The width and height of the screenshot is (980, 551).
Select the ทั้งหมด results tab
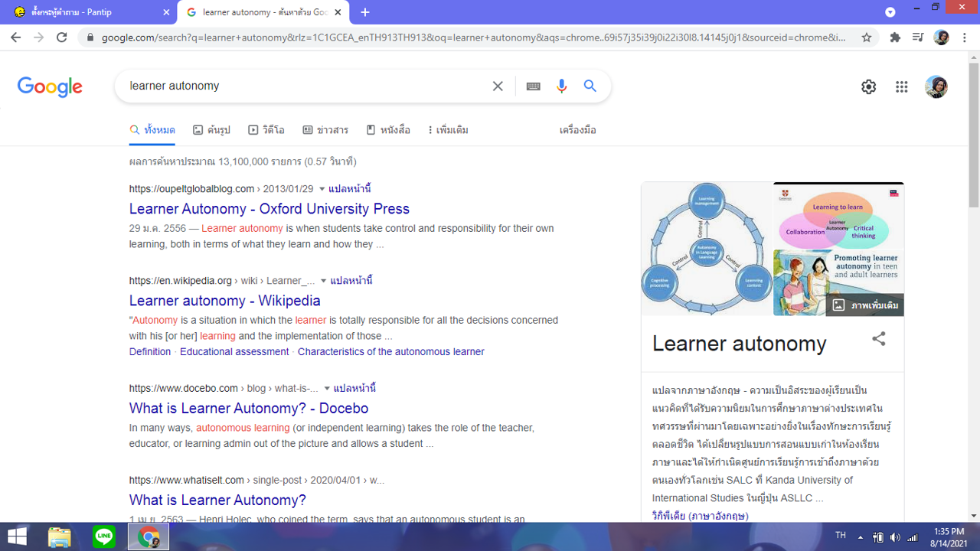tap(152, 130)
